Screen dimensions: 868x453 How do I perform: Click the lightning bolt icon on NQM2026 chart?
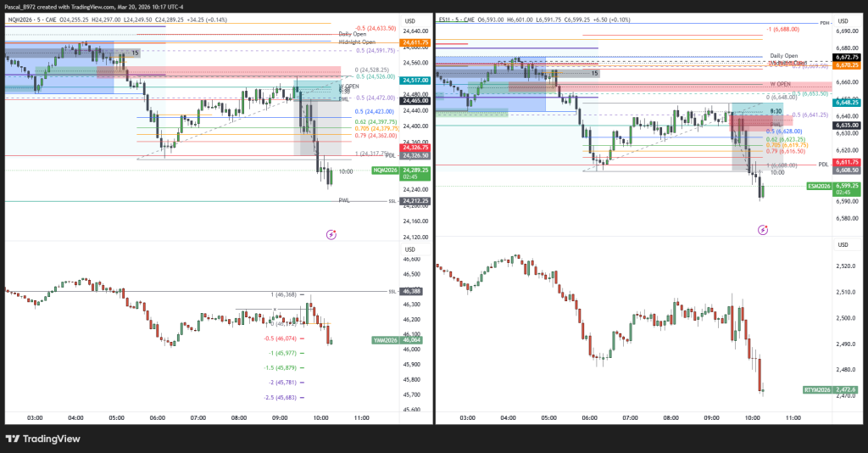tap(331, 233)
